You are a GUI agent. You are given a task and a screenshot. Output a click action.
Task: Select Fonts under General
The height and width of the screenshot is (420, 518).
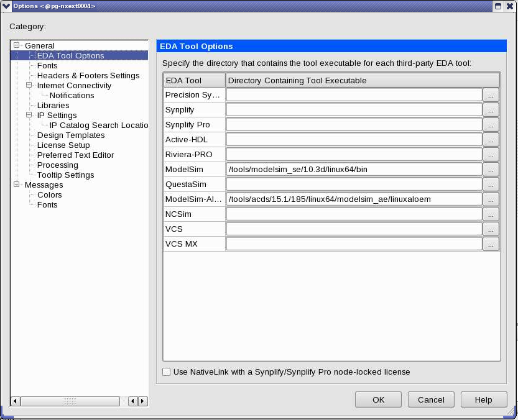[47, 65]
